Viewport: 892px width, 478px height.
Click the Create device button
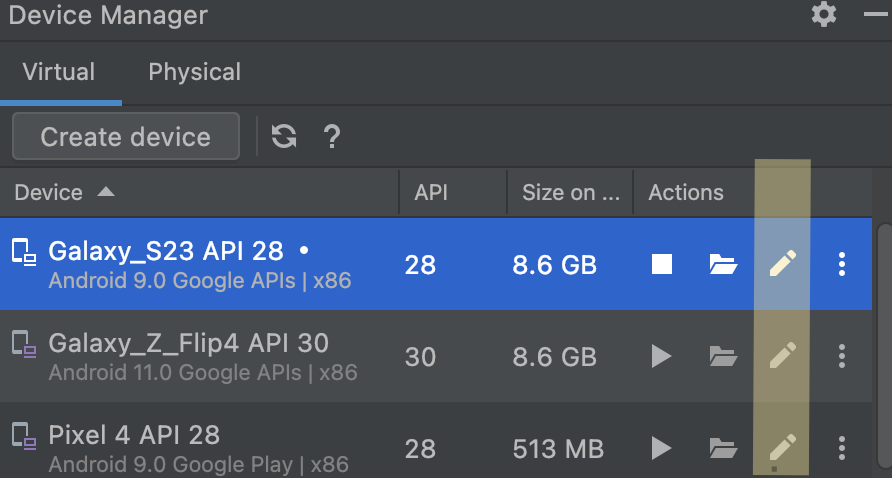[x=126, y=137]
